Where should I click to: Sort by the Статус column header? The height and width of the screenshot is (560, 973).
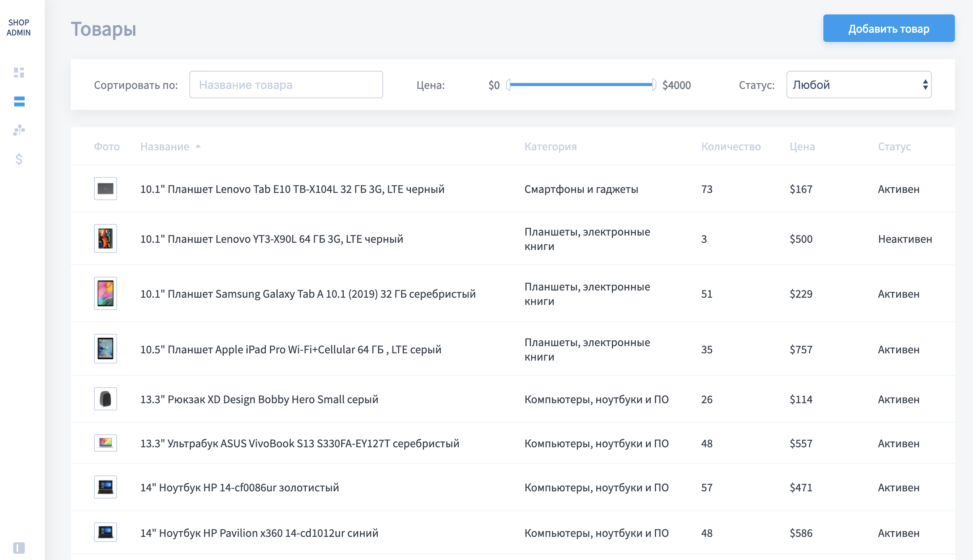coord(894,147)
